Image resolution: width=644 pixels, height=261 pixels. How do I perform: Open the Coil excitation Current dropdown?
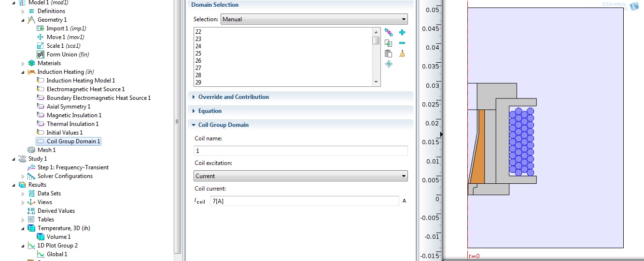300,176
